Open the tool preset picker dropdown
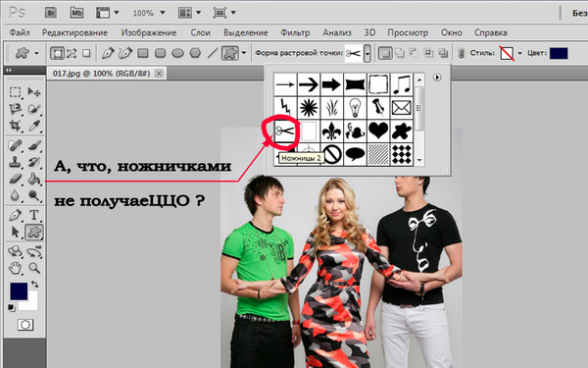 click(36, 53)
